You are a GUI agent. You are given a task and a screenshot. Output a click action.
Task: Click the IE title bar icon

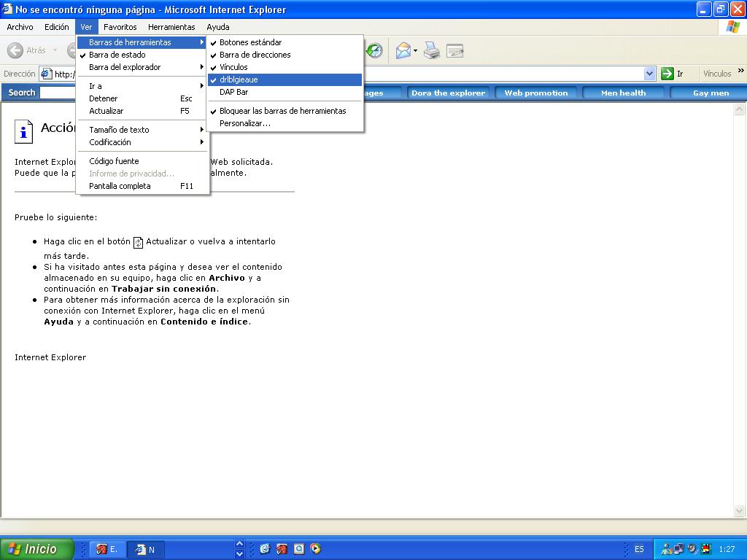pos(7,9)
